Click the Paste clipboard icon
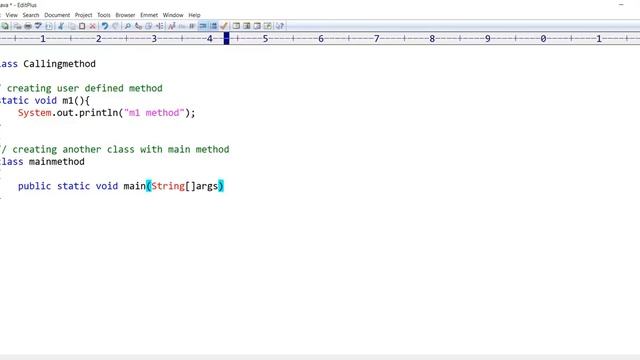640x360 pixels. pyautogui.click(x=82, y=26)
